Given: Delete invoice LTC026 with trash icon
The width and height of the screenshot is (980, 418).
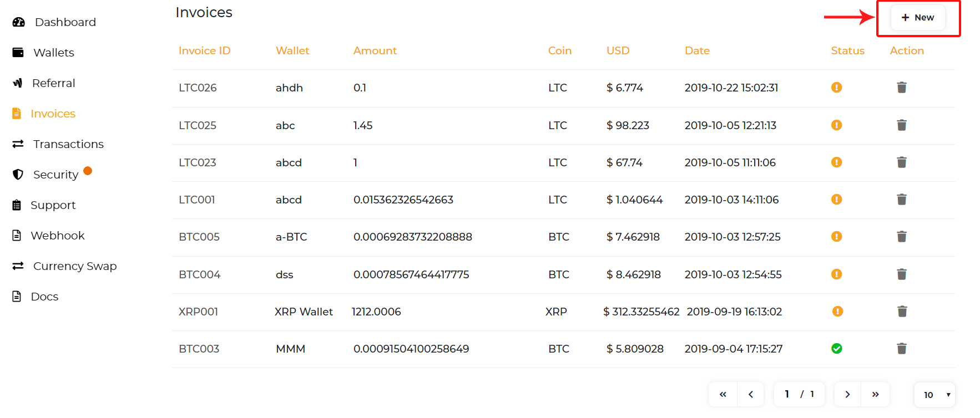Looking at the screenshot, I should (902, 88).
